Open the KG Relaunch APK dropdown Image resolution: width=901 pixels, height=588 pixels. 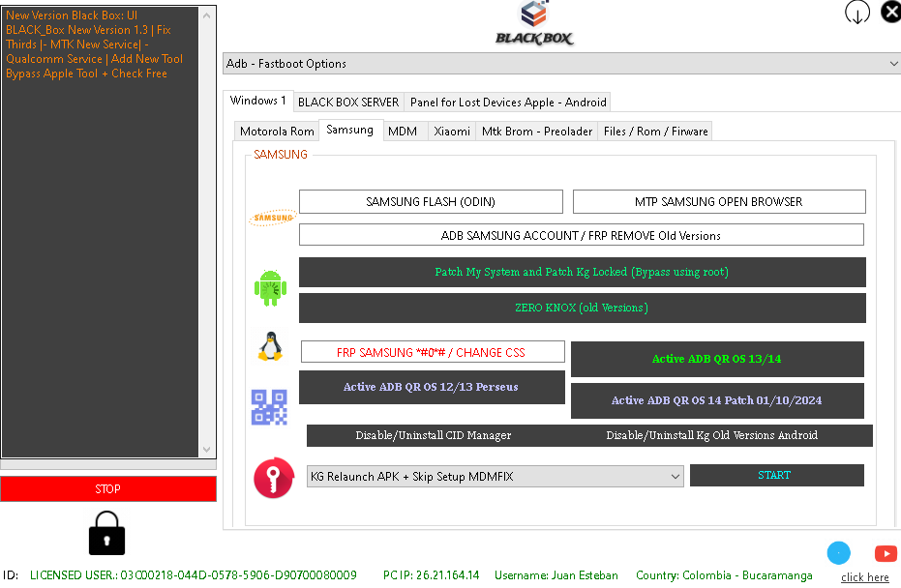(496, 477)
